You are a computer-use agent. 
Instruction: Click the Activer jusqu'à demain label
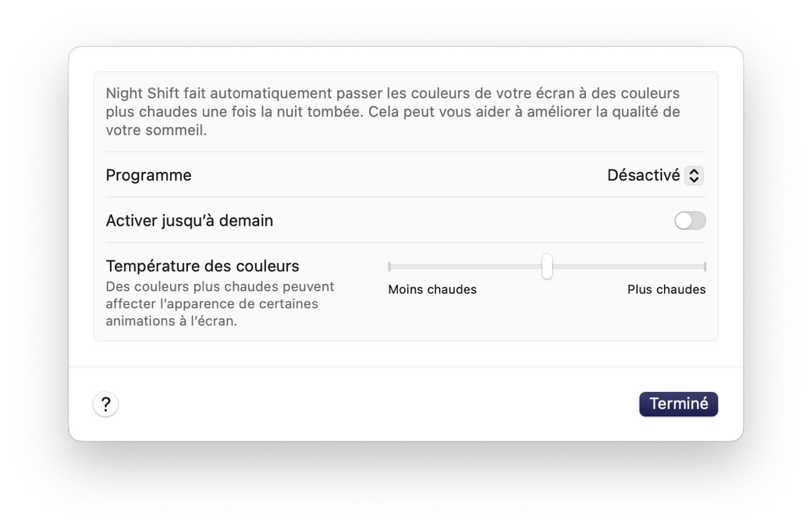point(189,221)
